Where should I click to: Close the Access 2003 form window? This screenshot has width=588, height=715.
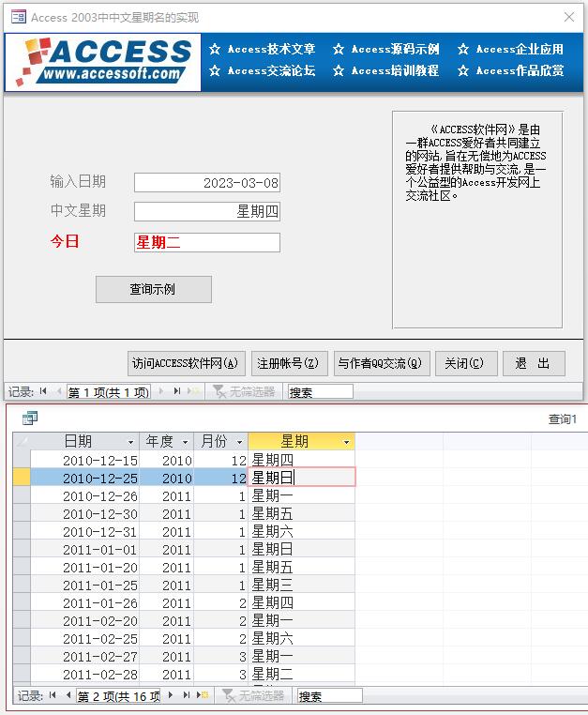[x=569, y=17]
